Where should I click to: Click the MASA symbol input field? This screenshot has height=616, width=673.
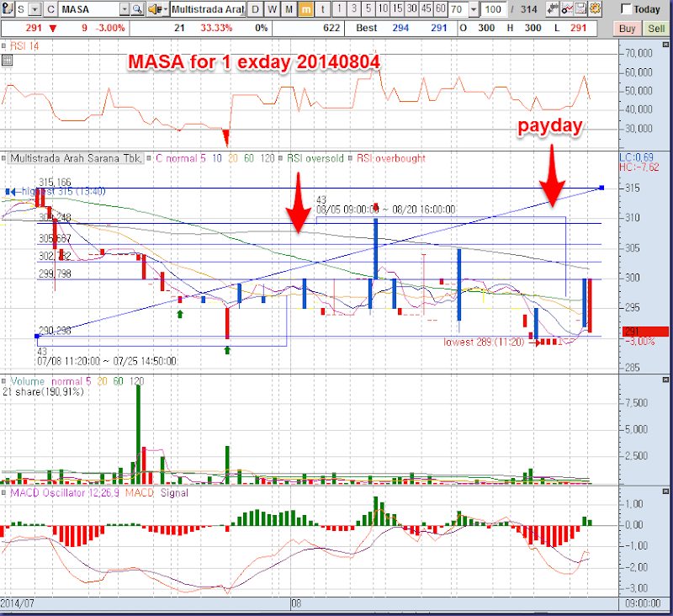click(89, 9)
